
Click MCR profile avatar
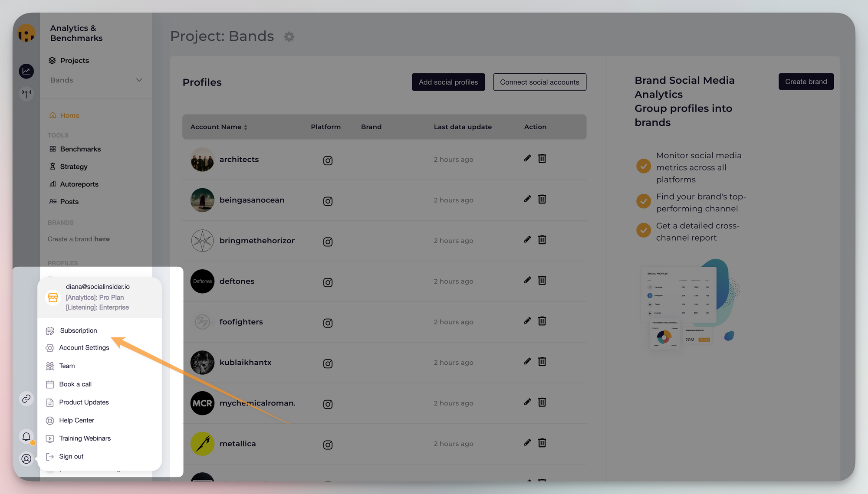point(202,403)
